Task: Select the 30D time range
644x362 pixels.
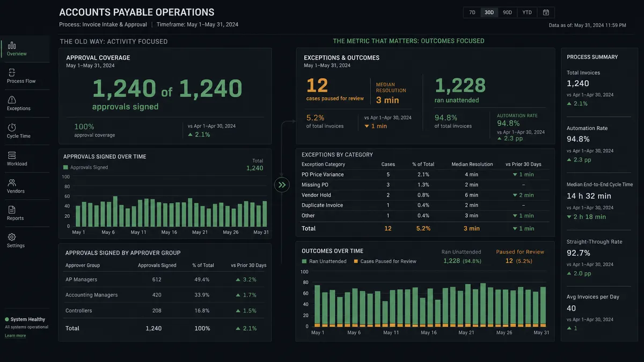Action: point(489,12)
